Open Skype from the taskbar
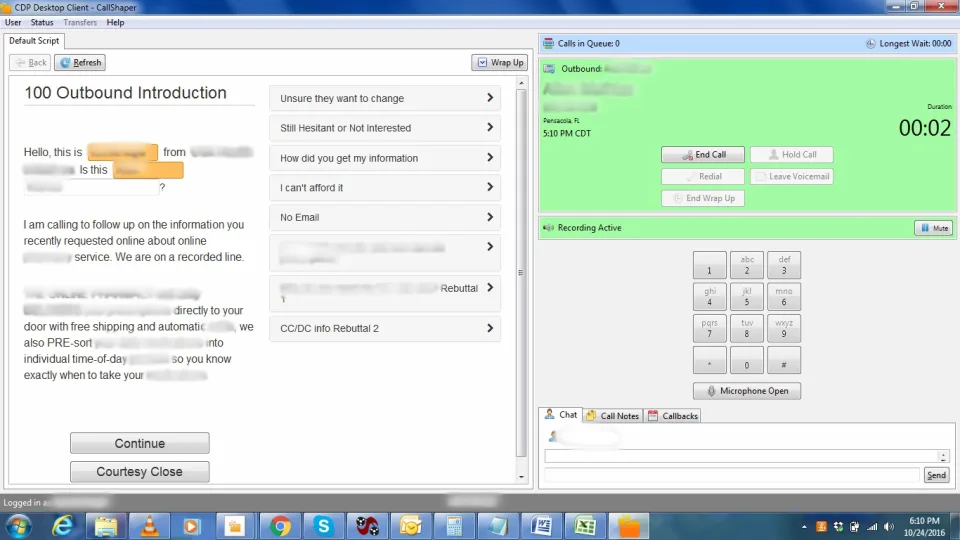Viewport: 960px width, 540px height. (324, 526)
